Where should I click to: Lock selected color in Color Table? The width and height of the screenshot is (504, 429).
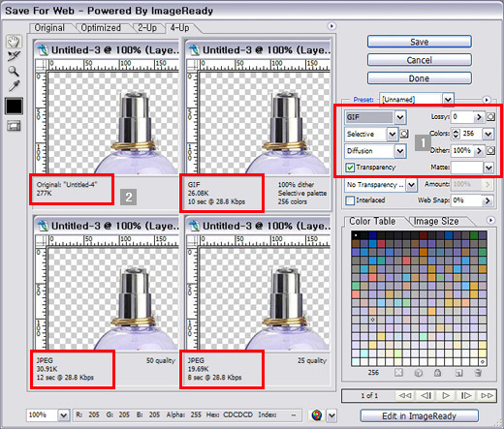pyautogui.click(x=437, y=373)
